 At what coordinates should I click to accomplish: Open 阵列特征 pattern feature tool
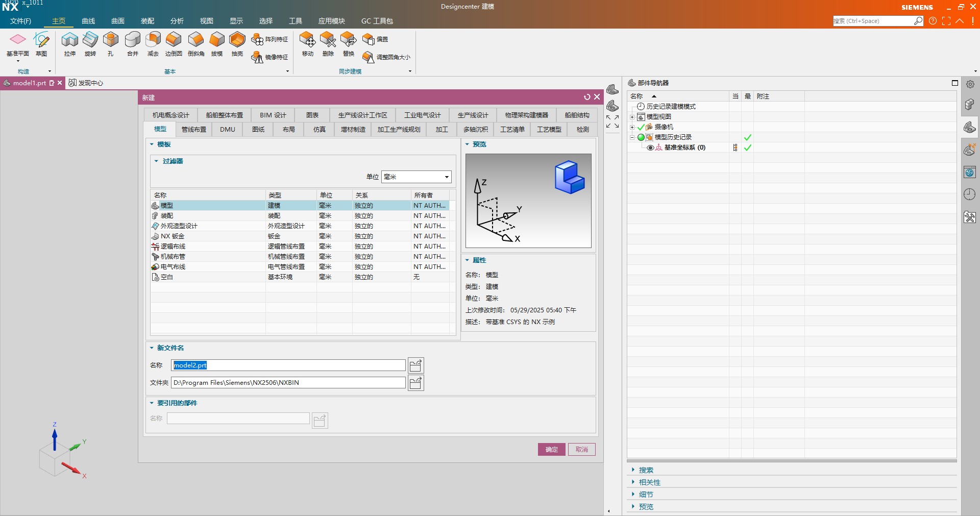tap(269, 39)
